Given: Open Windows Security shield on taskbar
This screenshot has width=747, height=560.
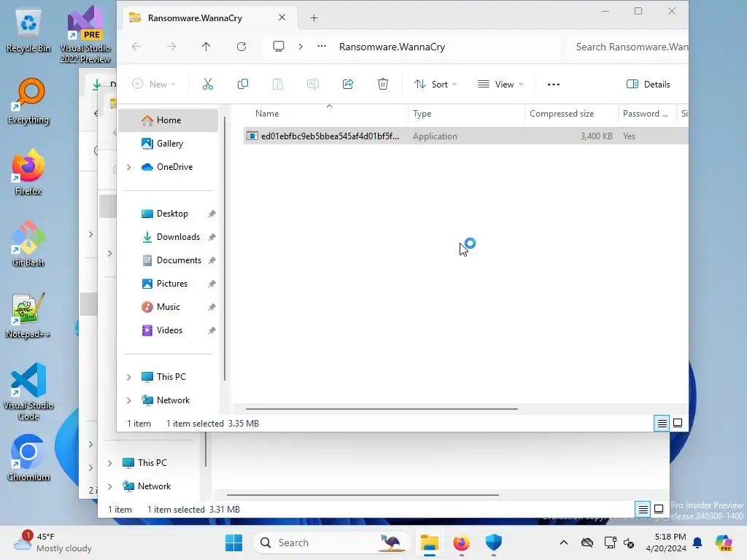Looking at the screenshot, I should click(x=494, y=542).
